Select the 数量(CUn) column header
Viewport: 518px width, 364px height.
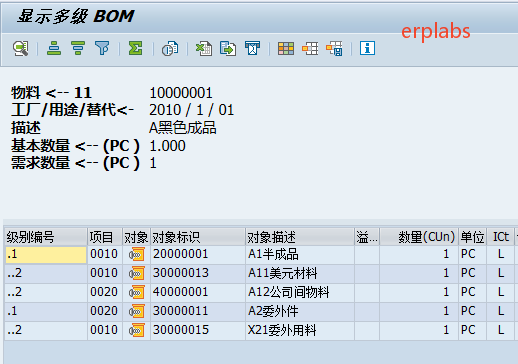coord(419,237)
